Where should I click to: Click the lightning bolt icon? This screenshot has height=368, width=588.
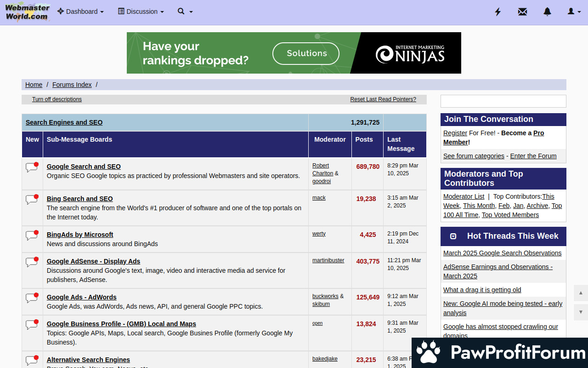coord(498,11)
